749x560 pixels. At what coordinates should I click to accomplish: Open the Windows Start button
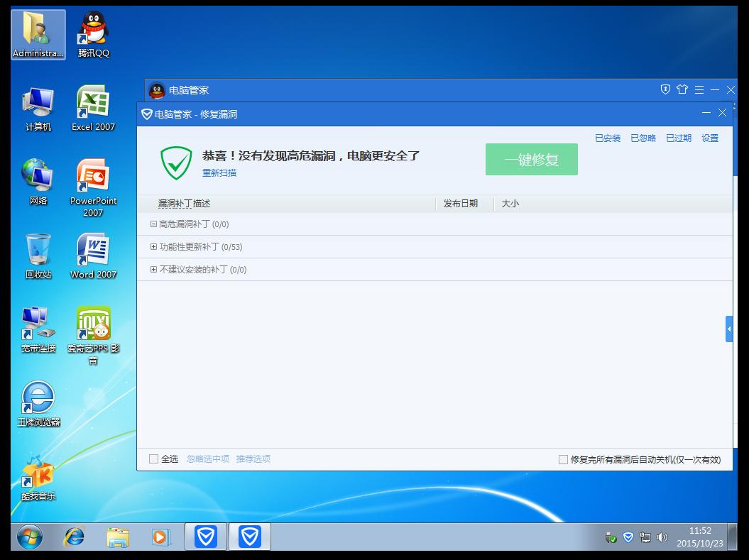pyautogui.click(x=30, y=537)
